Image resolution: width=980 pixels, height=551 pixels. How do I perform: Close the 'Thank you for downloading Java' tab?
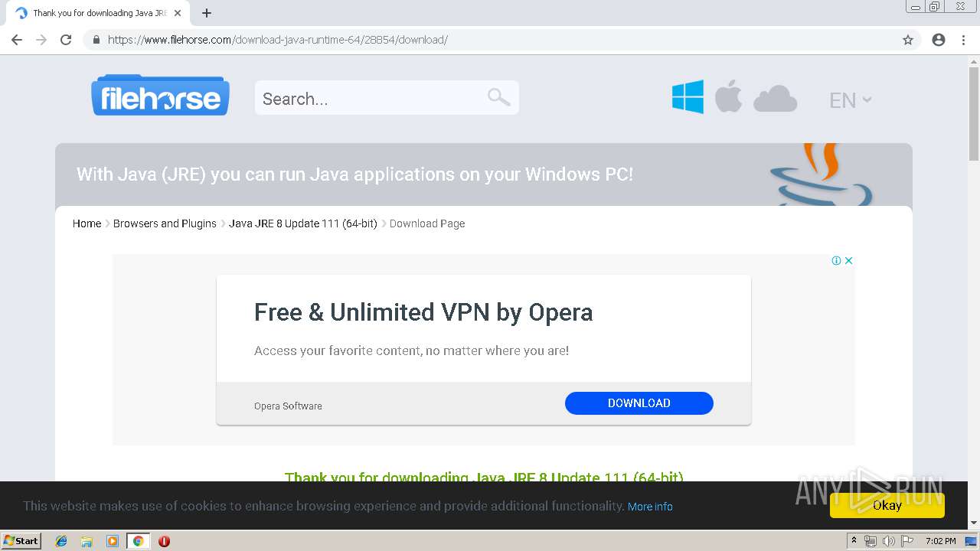(x=178, y=13)
